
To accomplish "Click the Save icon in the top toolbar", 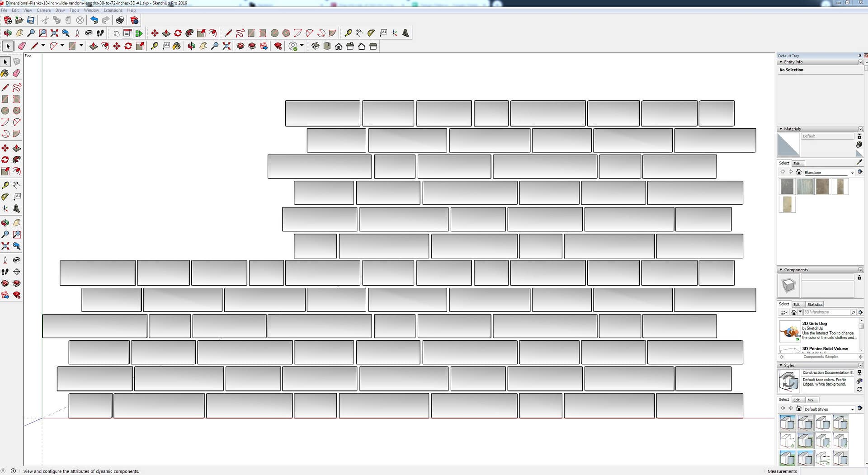I will [x=31, y=20].
